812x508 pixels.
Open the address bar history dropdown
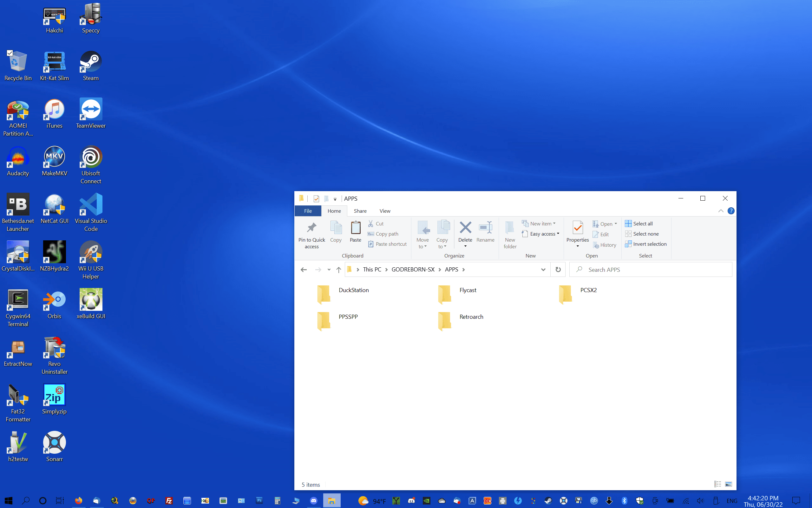pyautogui.click(x=543, y=270)
